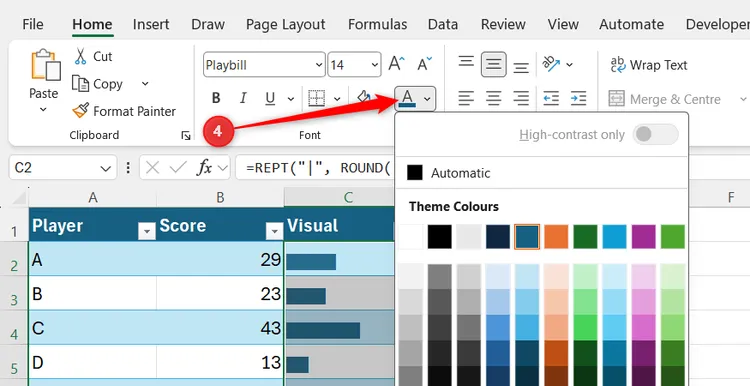The height and width of the screenshot is (386, 750).
Task: Switch to the Draw tab
Action: pyautogui.click(x=208, y=24)
